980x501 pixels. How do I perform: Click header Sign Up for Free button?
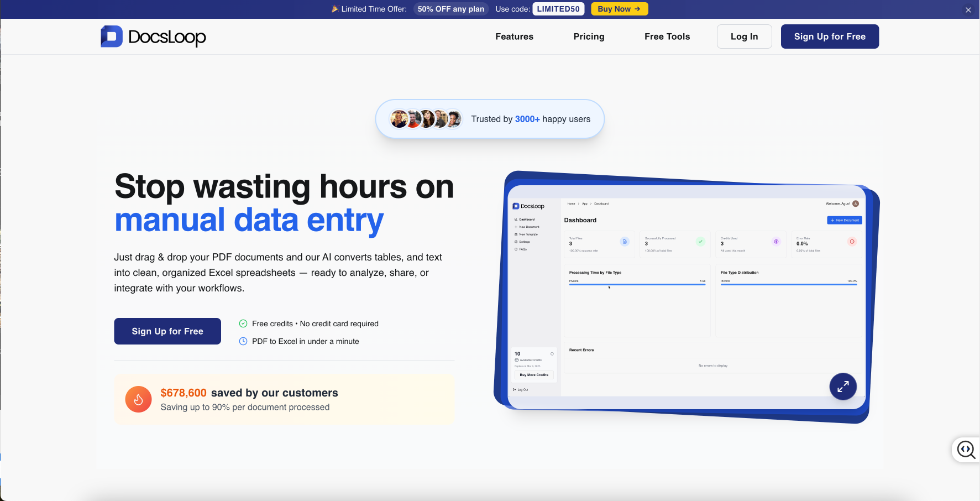[x=830, y=36]
